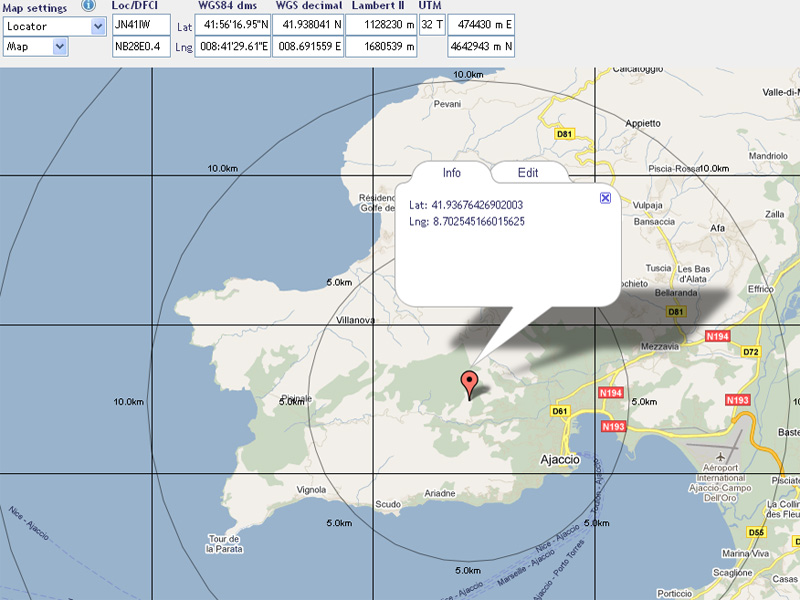Click the D81 road shield near Appietto

click(x=564, y=134)
